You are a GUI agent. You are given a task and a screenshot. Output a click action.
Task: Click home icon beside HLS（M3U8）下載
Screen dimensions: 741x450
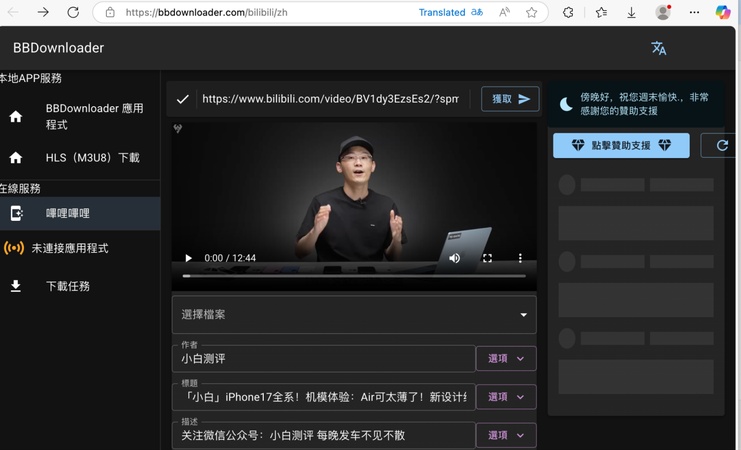(x=16, y=157)
